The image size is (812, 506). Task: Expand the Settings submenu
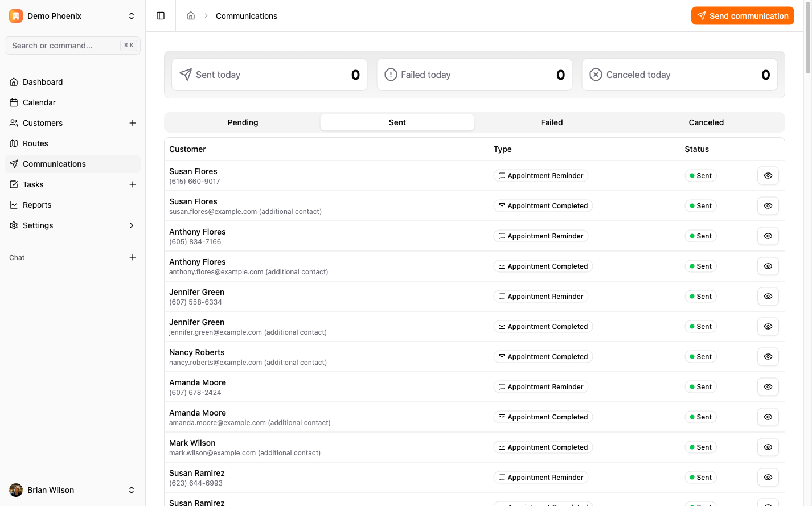pos(132,225)
